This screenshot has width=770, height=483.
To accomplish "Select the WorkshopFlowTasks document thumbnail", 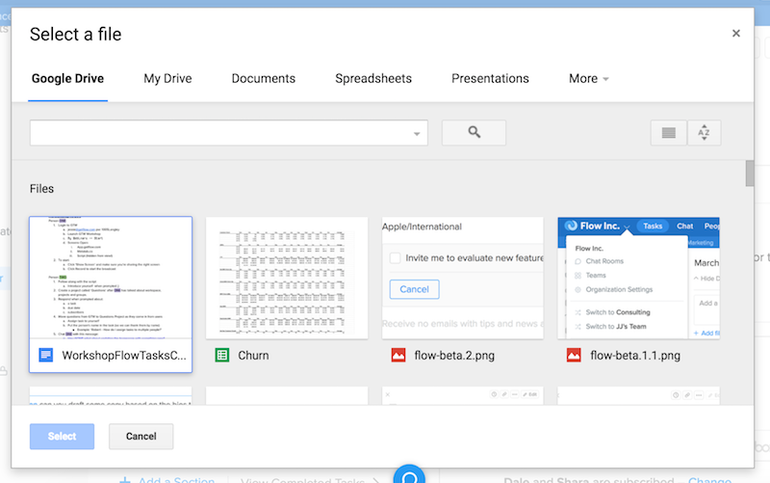I will point(110,278).
